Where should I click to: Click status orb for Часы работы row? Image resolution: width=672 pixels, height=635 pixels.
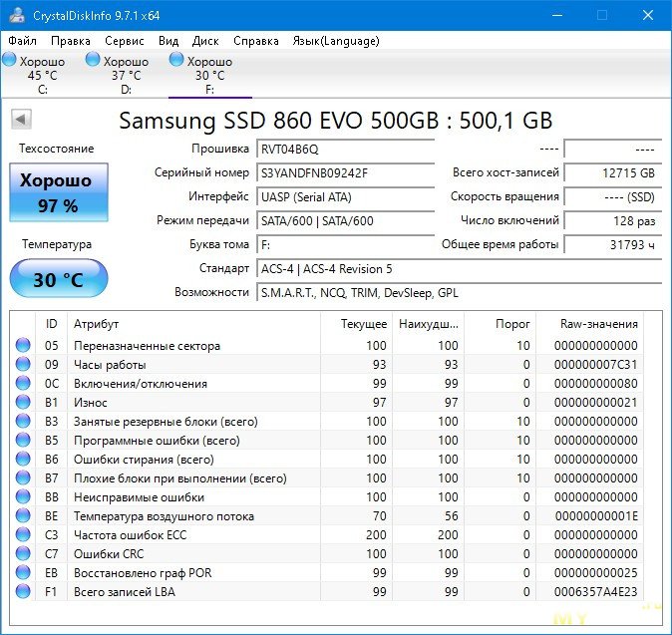point(23,365)
